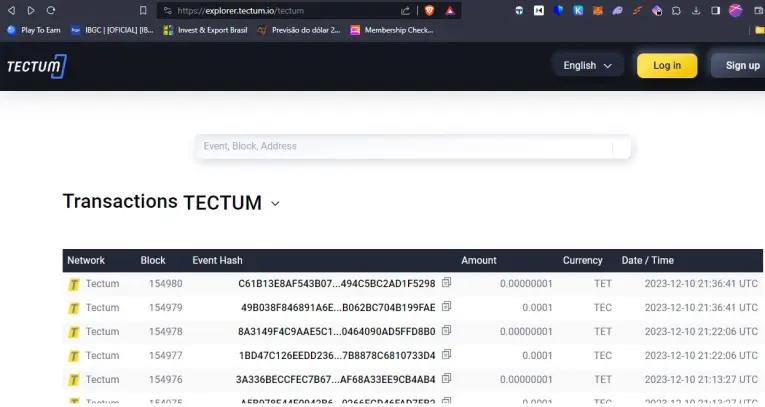Click TET currency in block 154980 row
This screenshot has height=407, width=765.
[x=603, y=284]
